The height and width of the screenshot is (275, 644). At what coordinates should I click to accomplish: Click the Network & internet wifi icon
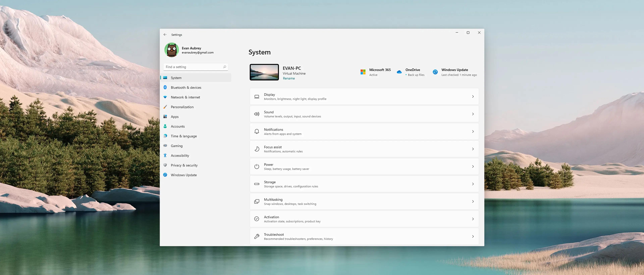(x=165, y=97)
